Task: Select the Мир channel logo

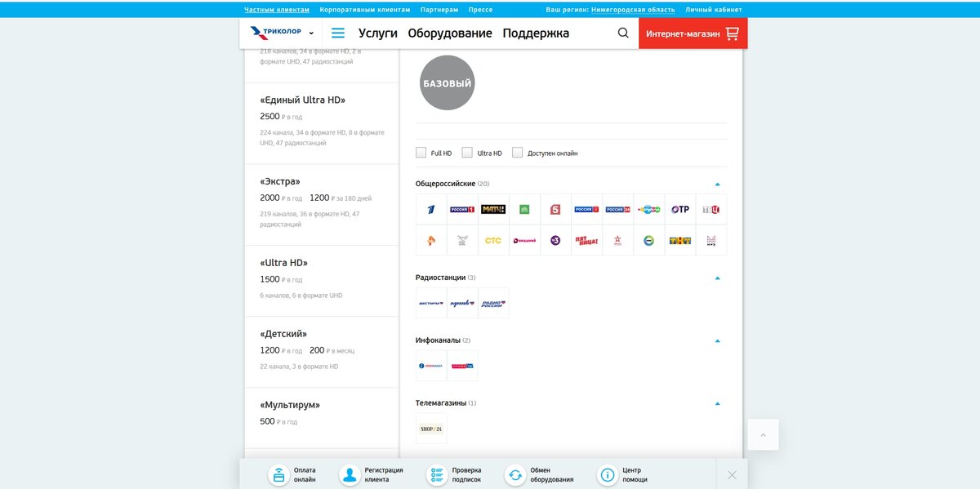Action: pos(649,240)
